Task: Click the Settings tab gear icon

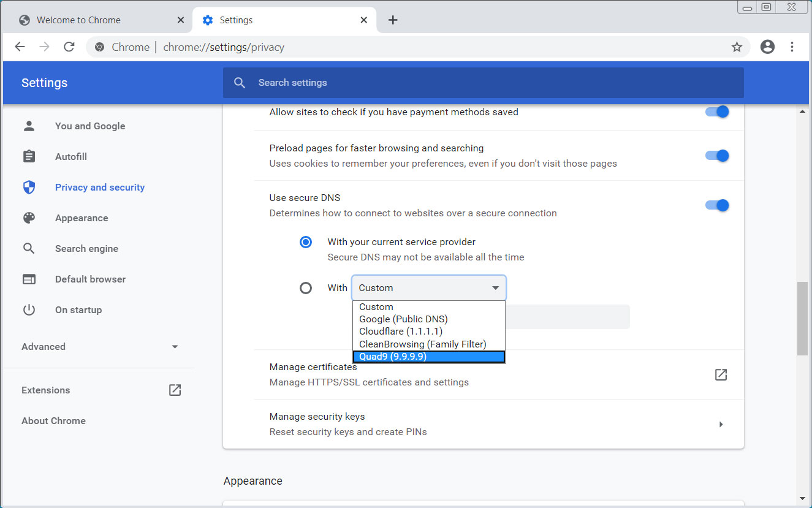Action: point(208,20)
